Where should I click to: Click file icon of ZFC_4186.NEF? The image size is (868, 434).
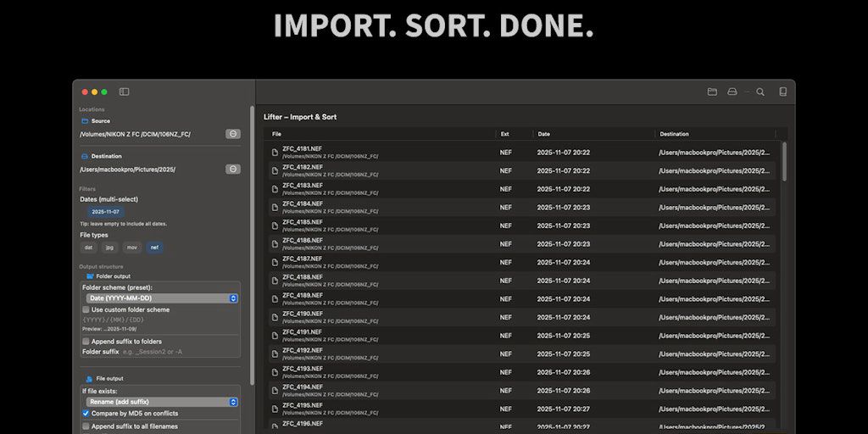tap(275, 244)
